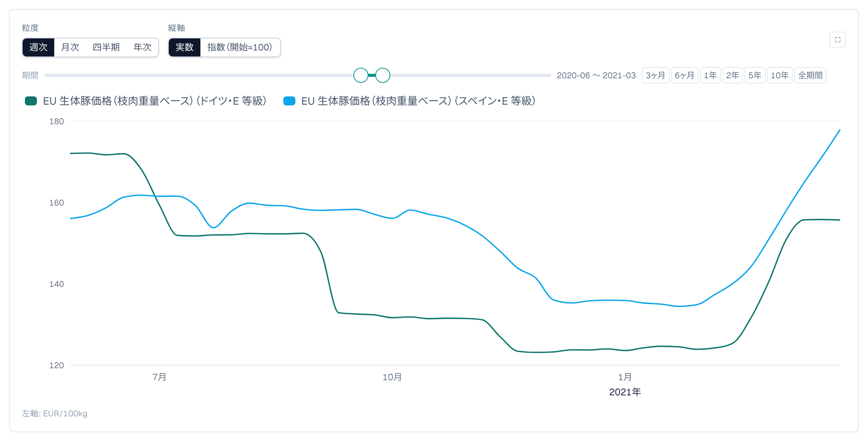Click the 160 y-axis value

click(57, 203)
